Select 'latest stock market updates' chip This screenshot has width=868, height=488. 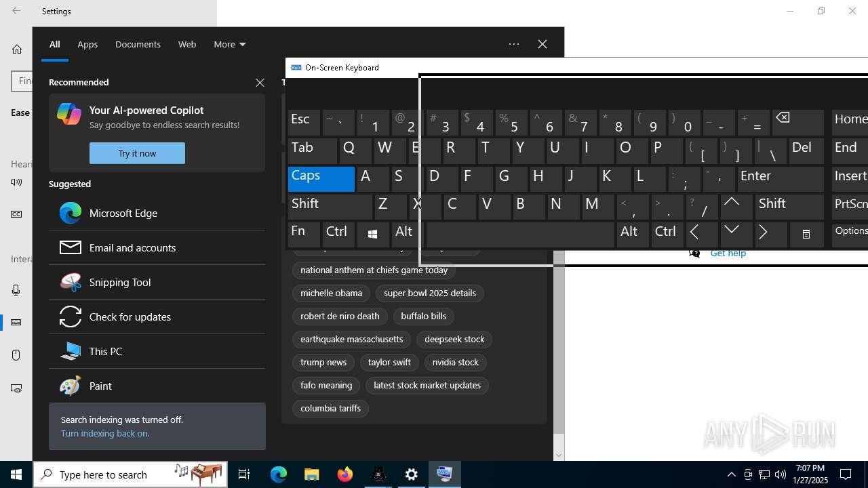click(x=427, y=385)
